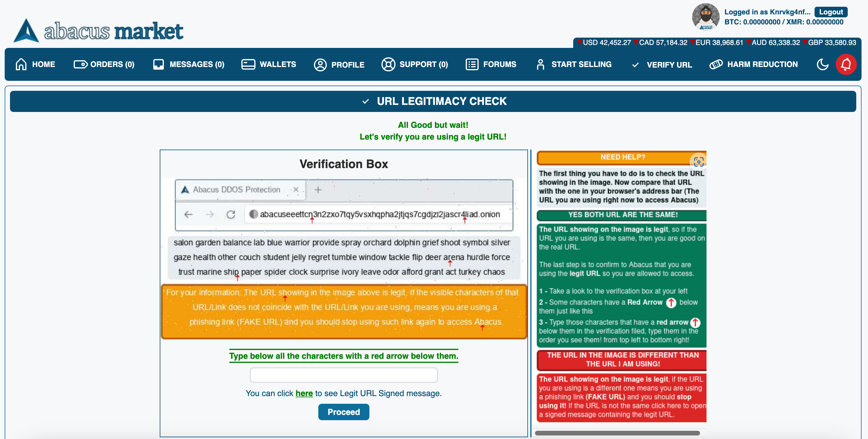Click the Profile person-circle icon
This screenshot has height=439, width=868.
click(x=320, y=64)
